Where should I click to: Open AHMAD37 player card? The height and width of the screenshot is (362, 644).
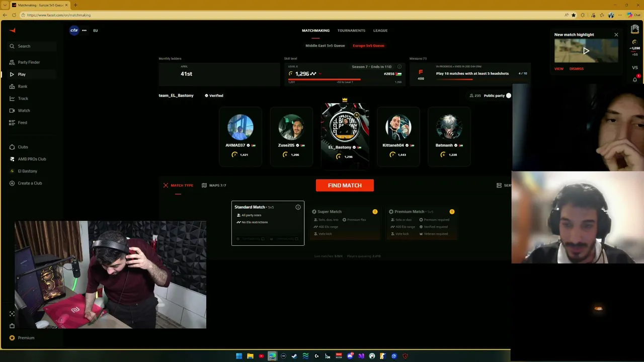[x=240, y=136]
